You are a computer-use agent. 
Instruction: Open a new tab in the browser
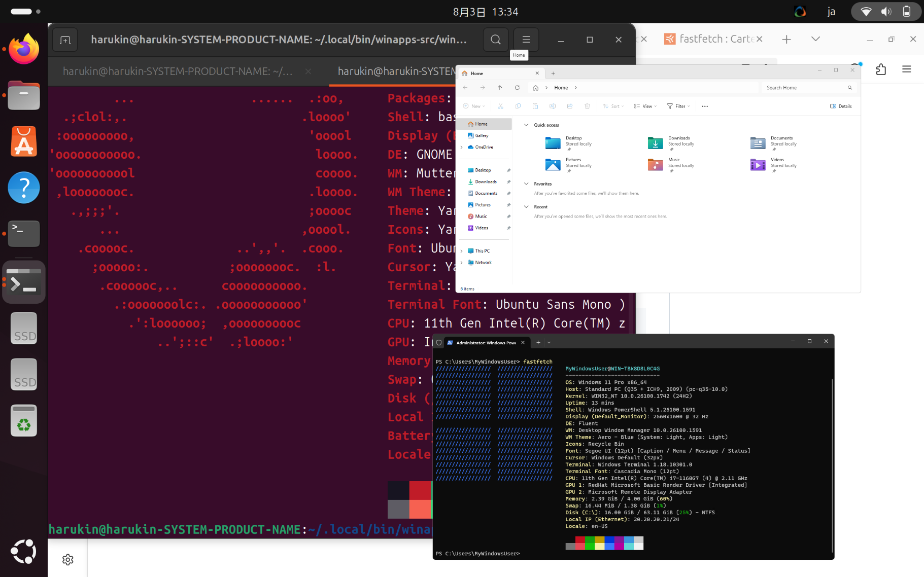tap(786, 39)
